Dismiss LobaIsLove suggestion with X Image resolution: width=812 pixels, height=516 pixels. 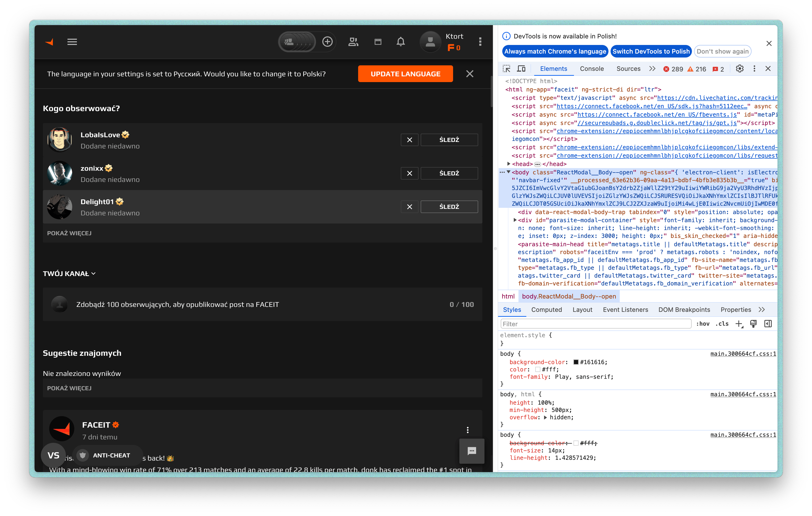coord(409,140)
